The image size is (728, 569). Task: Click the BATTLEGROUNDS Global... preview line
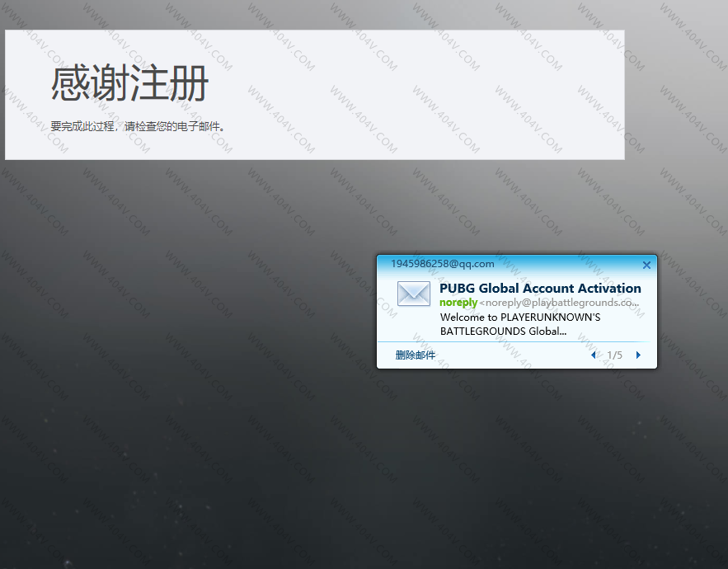point(503,331)
